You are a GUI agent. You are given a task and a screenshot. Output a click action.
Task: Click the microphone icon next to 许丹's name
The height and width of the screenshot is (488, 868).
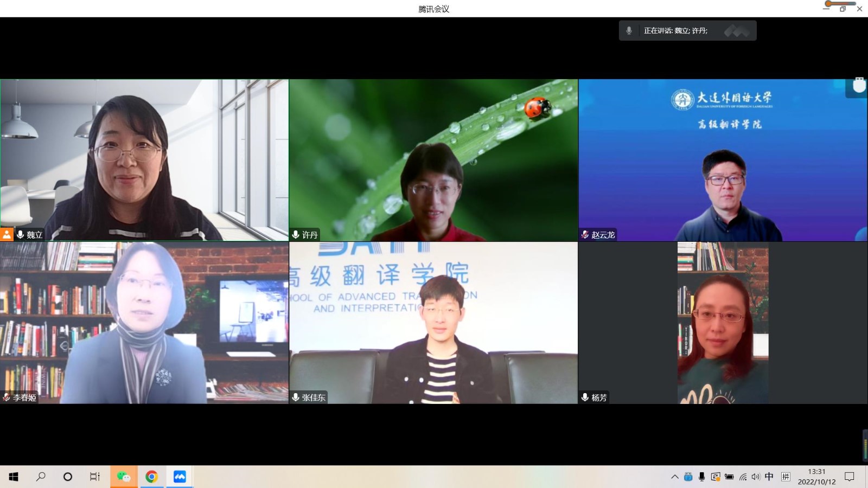(x=296, y=234)
